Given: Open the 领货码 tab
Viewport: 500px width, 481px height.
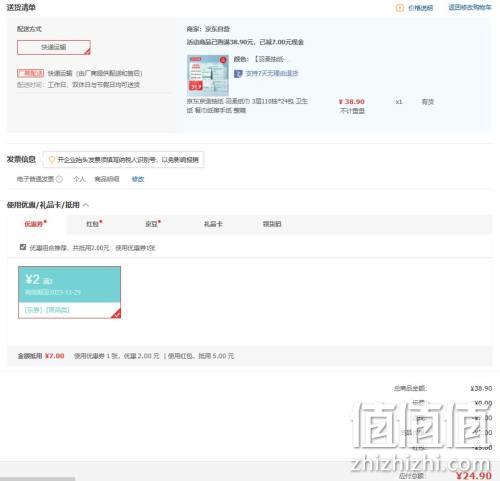Looking at the screenshot, I should click(272, 224).
